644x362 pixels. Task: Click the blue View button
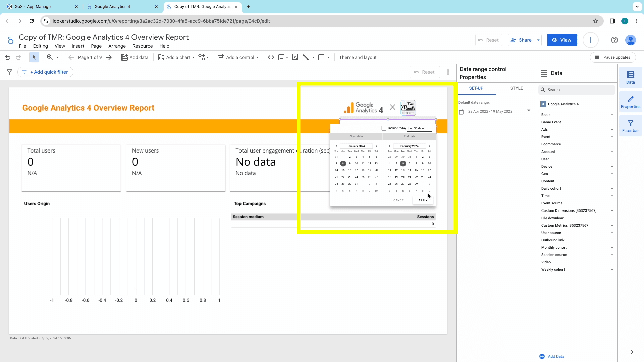[x=562, y=40]
